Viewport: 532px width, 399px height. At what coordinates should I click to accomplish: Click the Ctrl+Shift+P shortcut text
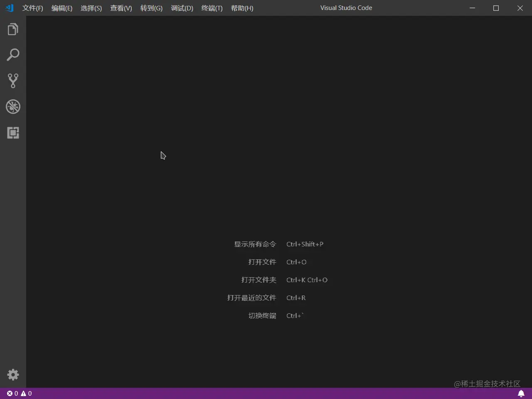[305, 244]
